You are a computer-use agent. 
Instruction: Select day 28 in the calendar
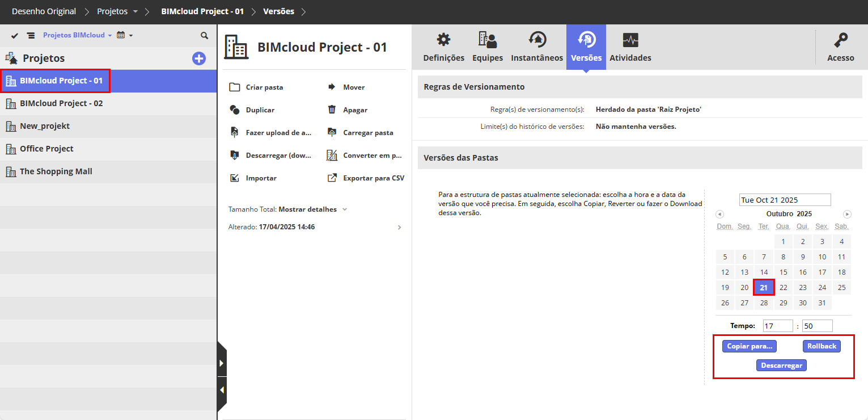pyautogui.click(x=764, y=303)
